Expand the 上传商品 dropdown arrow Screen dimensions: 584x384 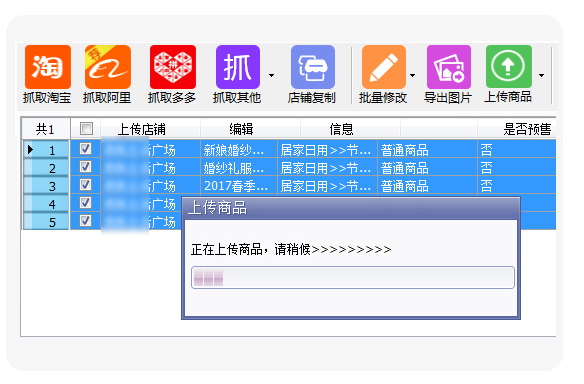coord(541,75)
